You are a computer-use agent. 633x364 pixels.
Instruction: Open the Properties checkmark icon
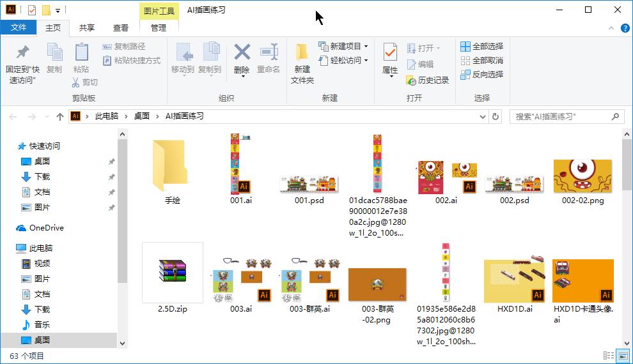coord(390,52)
